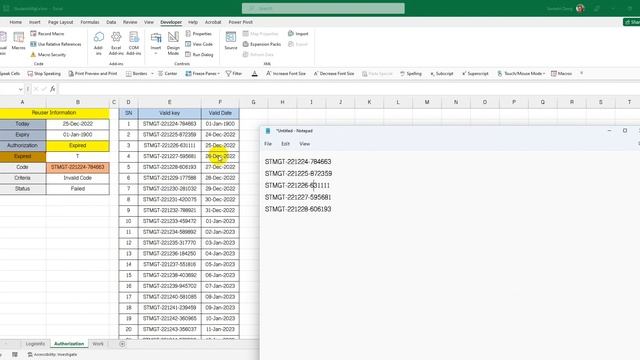Open the Notepad File menu

[268, 144]
